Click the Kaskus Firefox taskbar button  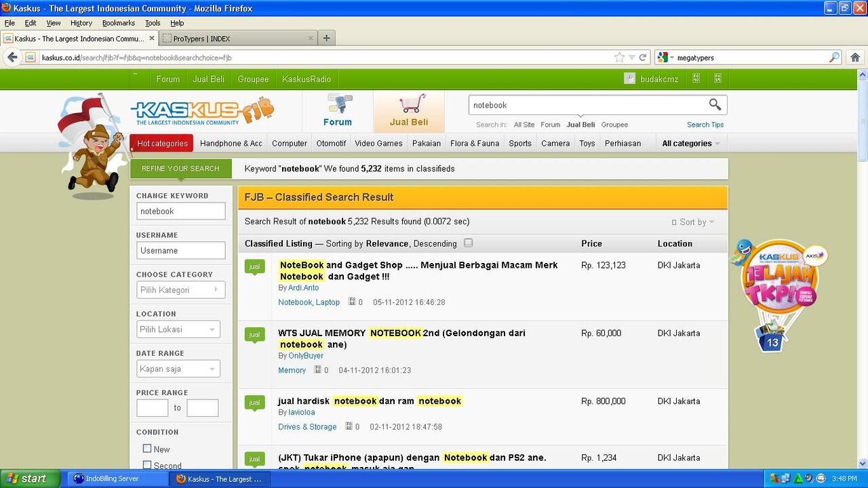click(x=220, y=479)
